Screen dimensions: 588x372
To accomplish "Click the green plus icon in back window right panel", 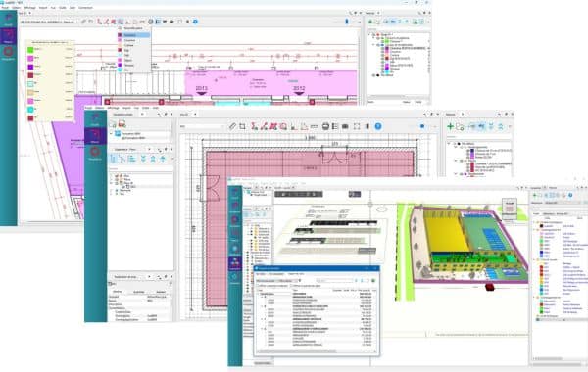I will tap(370, 22).
